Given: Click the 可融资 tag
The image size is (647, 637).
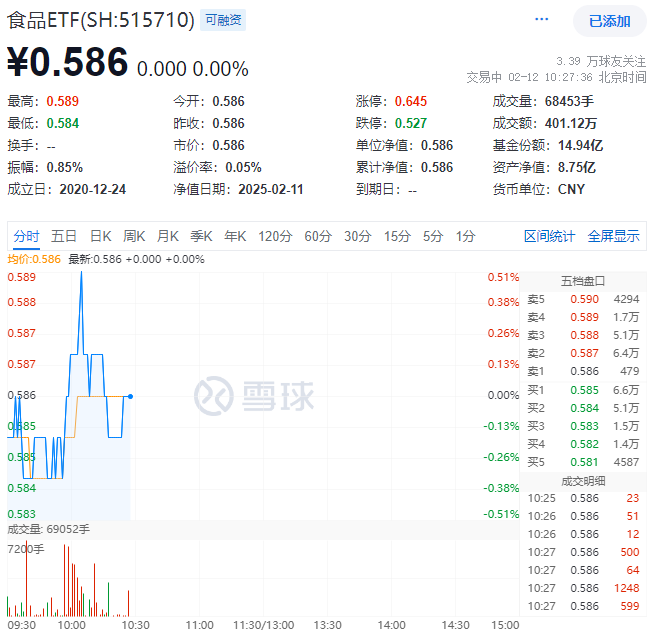Looking at the screenshot, I should click(x=223, y=20).
